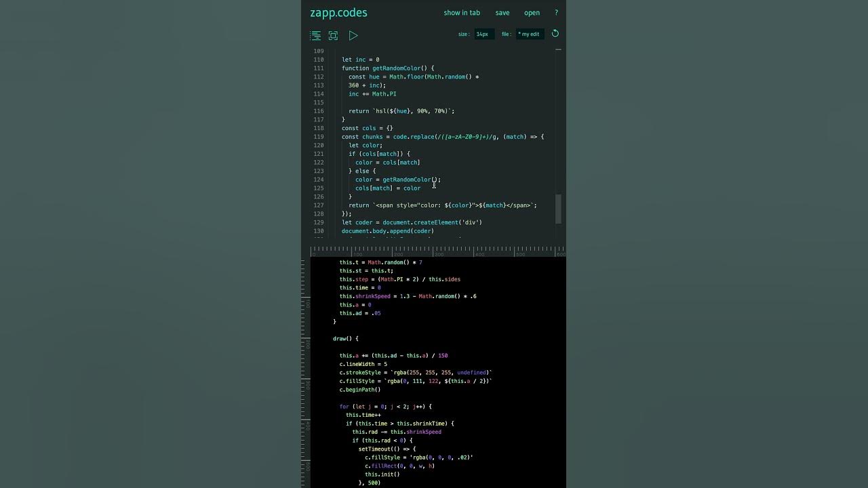Viewport: 868px width, 488px height.
Task: Click line number 127 in gutter
Action: 318,205
